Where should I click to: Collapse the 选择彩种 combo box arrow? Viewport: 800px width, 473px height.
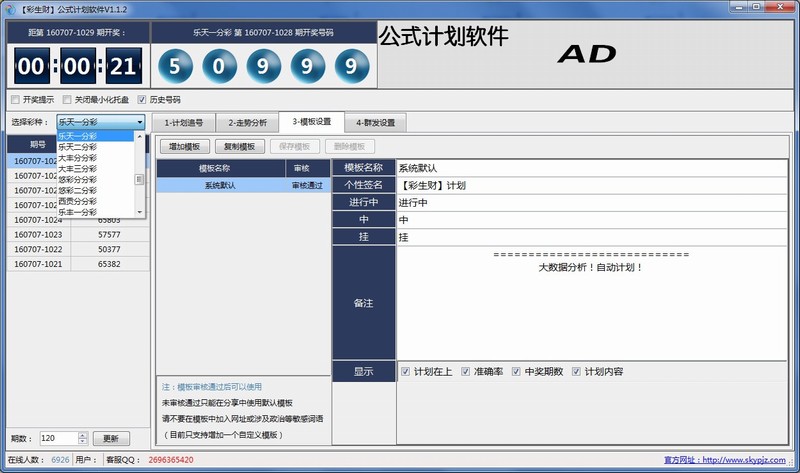[140, 123]
